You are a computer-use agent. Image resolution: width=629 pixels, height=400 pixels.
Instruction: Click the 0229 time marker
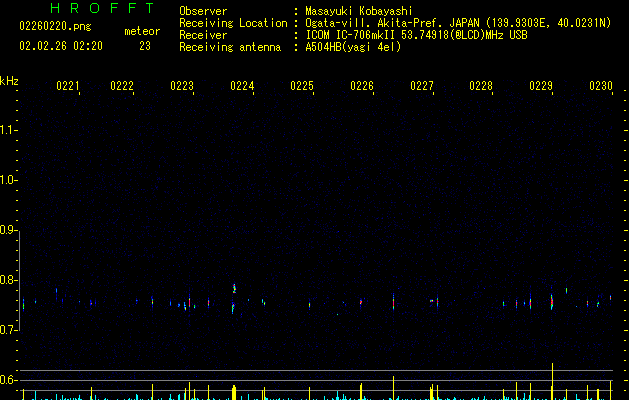click(541, 85)
